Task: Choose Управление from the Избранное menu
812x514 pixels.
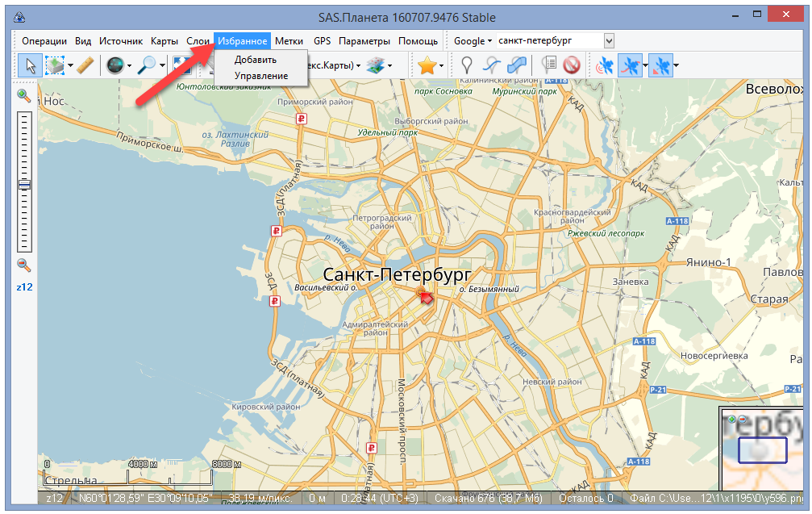Action: [261, 76]
